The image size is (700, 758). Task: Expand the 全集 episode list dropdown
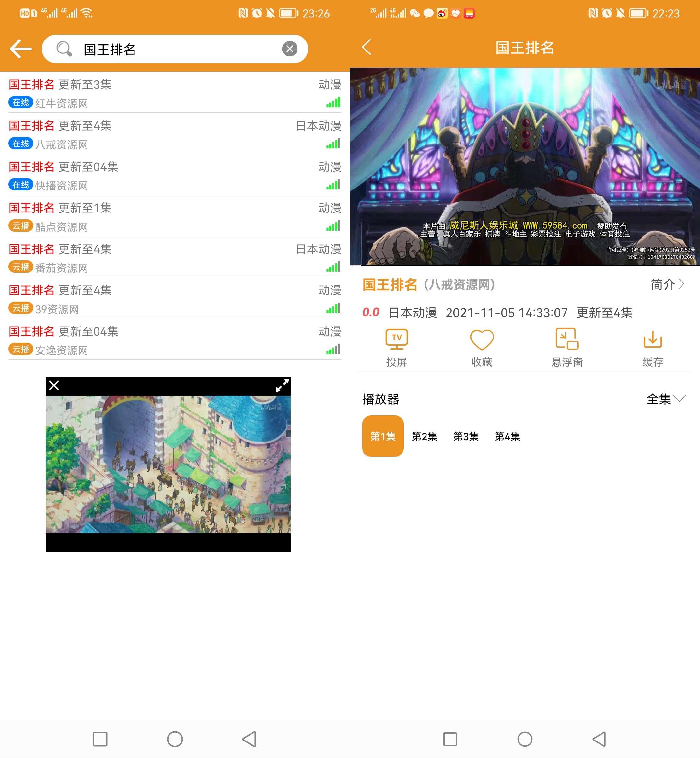[666, 399]
